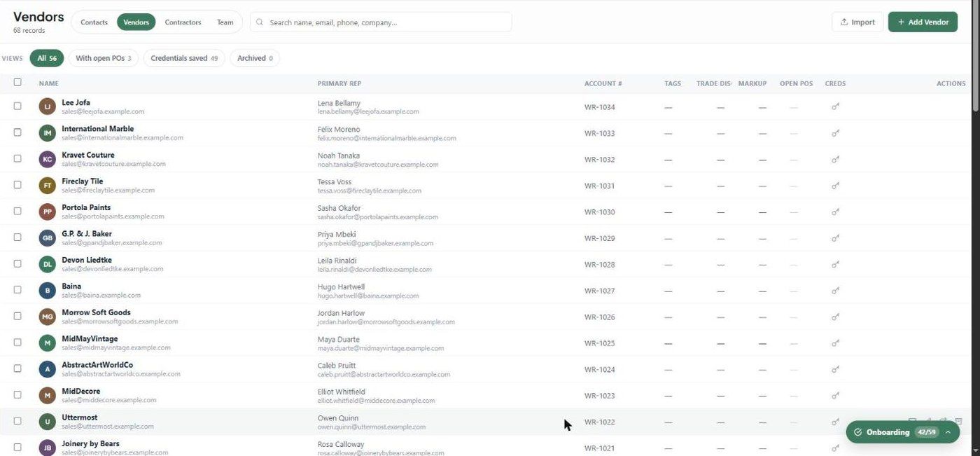Click the magnifier icon in the search box
Image resolution: width=980 pixels, height=456 pixels.
pyautogui.click(x=260, y=22)
